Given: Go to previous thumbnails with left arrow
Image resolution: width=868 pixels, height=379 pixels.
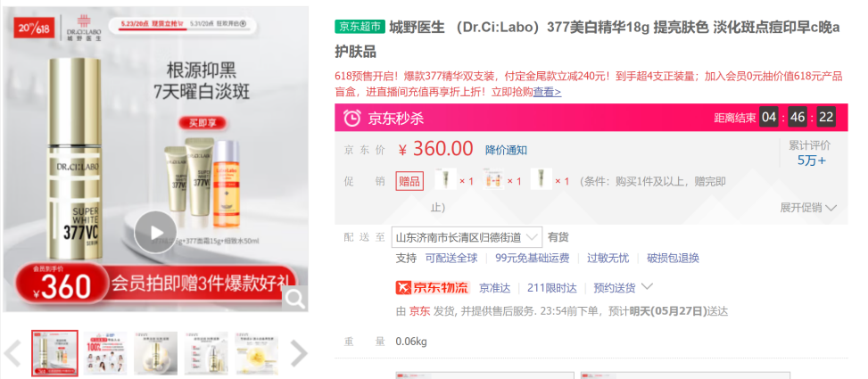Looking at the screenshot, I should [12, 353].
